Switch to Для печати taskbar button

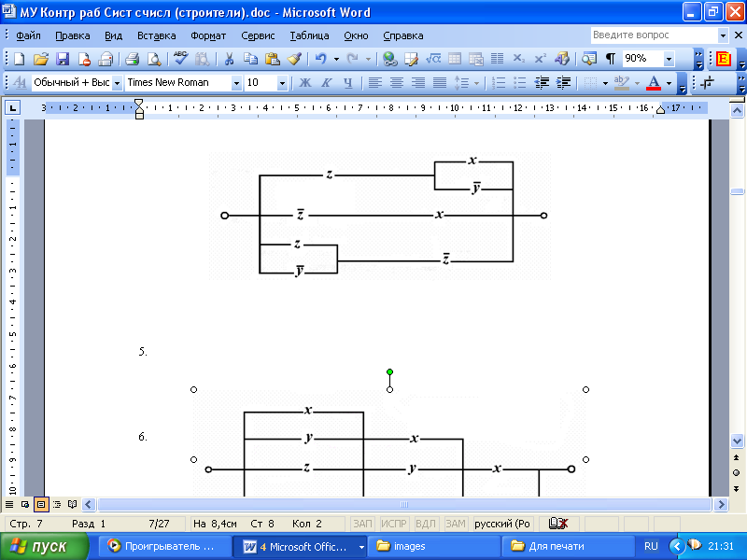(x=570, y=546)
